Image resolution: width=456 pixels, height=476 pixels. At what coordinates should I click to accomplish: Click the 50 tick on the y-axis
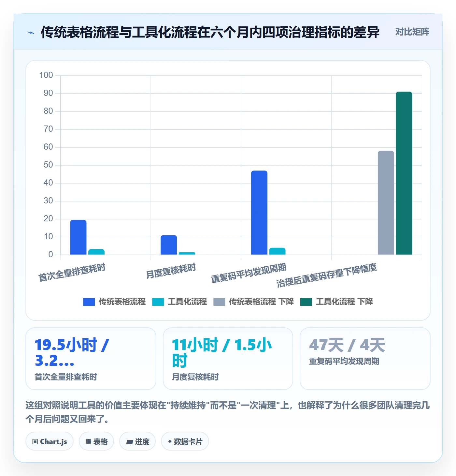pos(48,165)
